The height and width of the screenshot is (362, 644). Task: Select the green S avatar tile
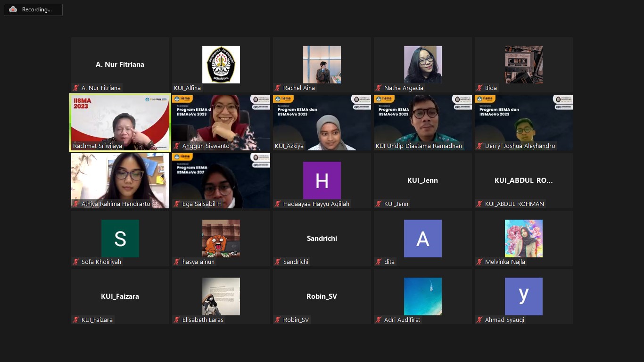click(x=120, y=239)
